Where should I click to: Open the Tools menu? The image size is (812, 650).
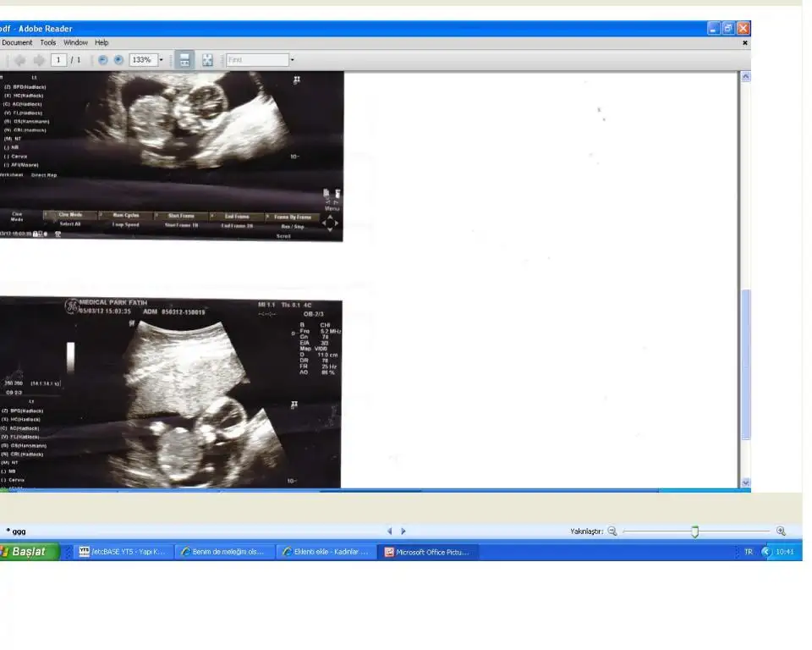click(48, 42)
